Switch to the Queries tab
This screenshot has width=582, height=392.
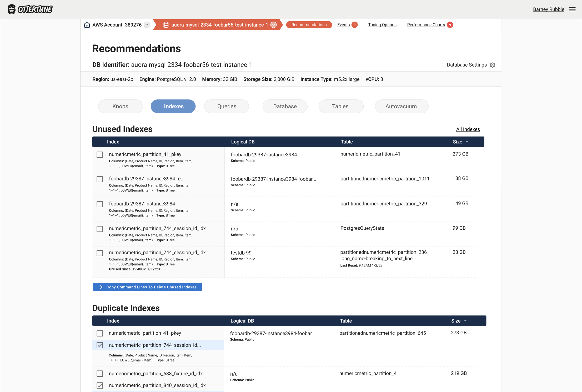click(227, 106)
